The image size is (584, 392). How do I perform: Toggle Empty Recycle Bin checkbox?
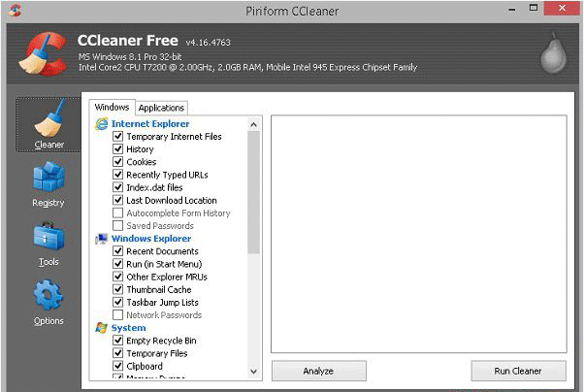117,341
